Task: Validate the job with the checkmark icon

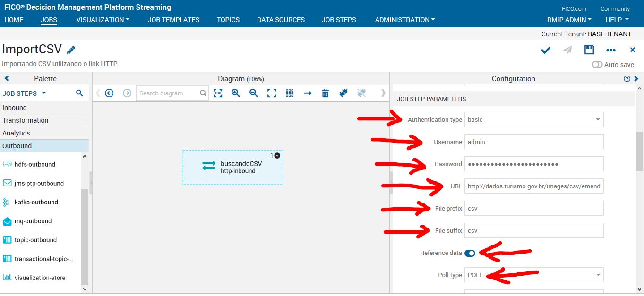Action: [545, 50]
